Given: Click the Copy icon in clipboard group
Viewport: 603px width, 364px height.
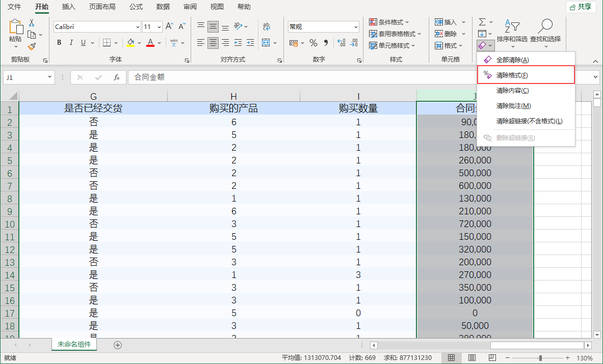Looking at the screenshot, I should click(32, 35).
